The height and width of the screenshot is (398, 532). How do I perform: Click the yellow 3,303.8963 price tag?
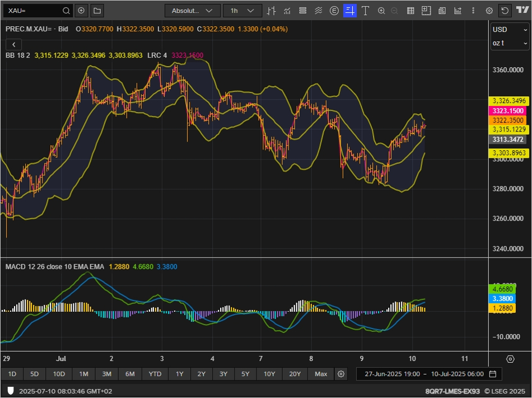[x=509, y=153]
